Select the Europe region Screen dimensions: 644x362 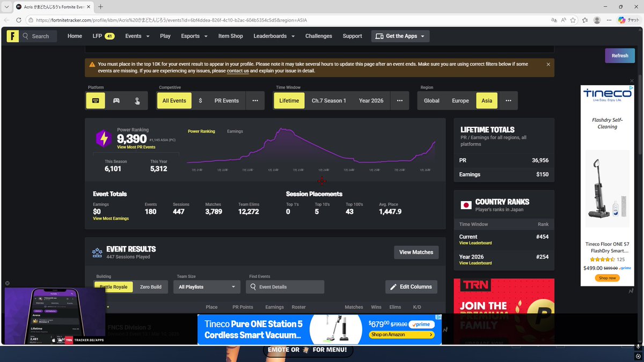tap(460, 100)
